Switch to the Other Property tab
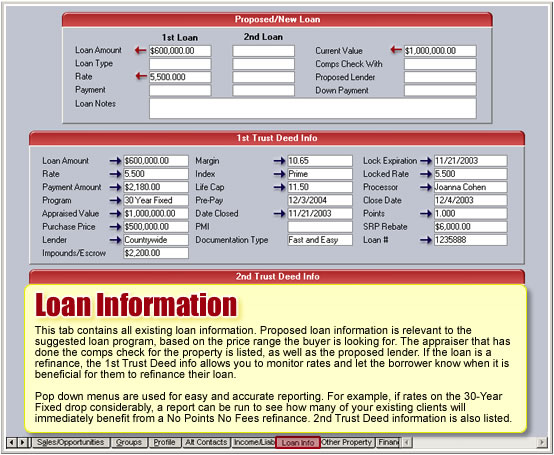This screenshot has height=455, width=554. click(347, 442)
